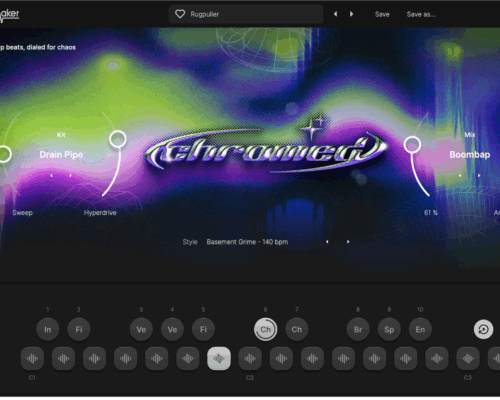Click the Hyperdrive knob handle
The height and width of the screenshot is (400, 500).
[118, 139]
